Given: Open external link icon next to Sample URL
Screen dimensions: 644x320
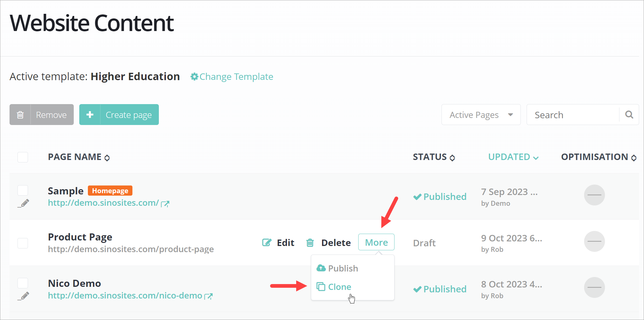Looking at the screenshot, I should click(165, 204).
